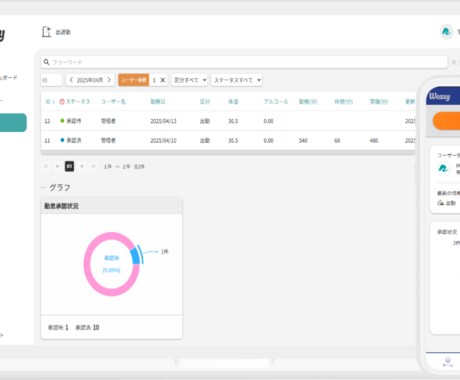Click the date 2025/04/13 cell

click(x=163, y=121)
